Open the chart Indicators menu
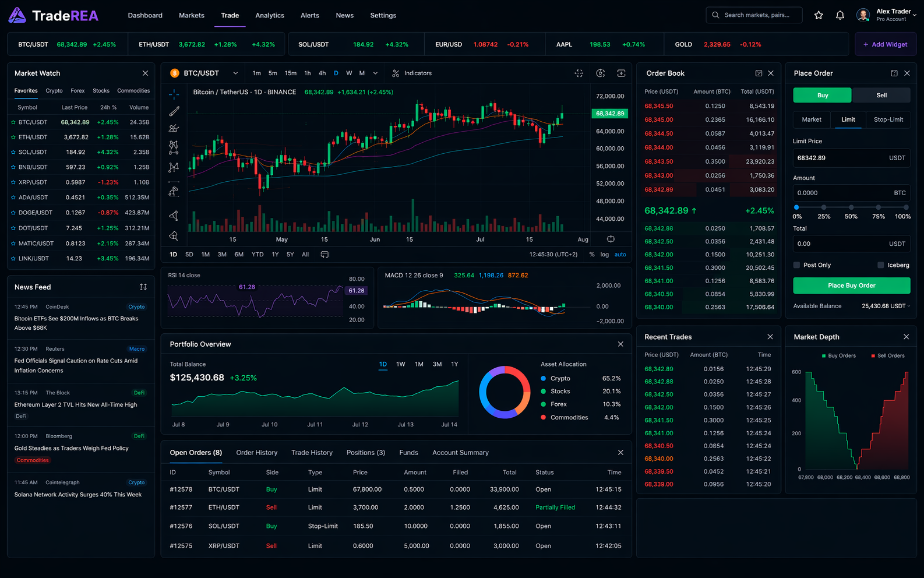The width and height of the screenshot is (924, 578). click(412, 73)
